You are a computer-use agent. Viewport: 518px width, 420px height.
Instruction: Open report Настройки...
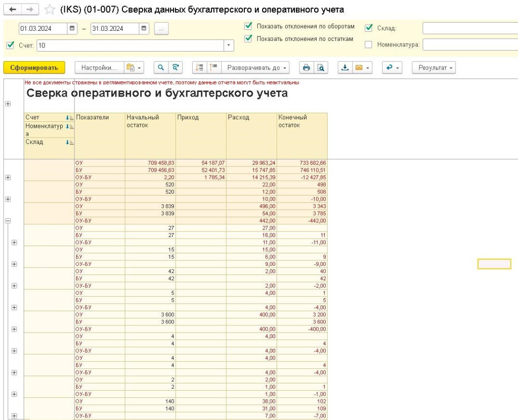tap(99, 68)
